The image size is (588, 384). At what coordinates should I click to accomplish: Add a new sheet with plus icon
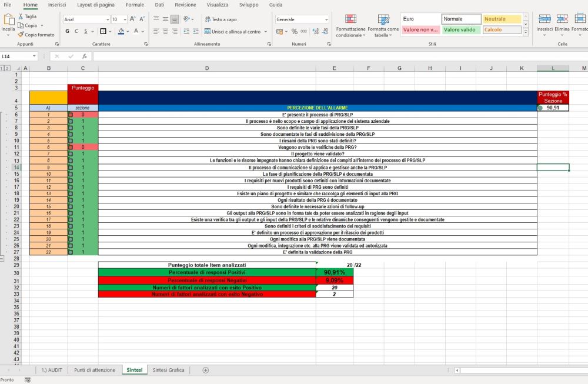click(205, 370)
